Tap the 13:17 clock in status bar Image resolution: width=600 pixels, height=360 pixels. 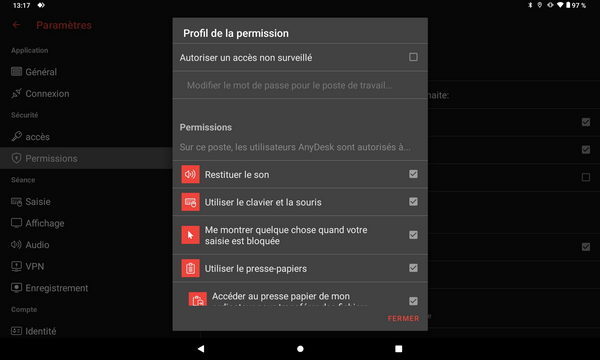(21, 5)
